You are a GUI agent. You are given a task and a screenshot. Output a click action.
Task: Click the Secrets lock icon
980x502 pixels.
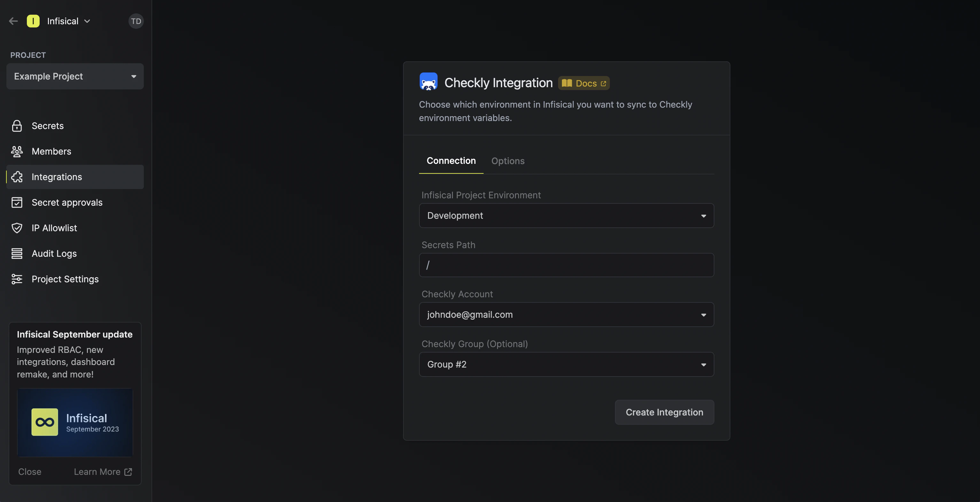[17, 126]
